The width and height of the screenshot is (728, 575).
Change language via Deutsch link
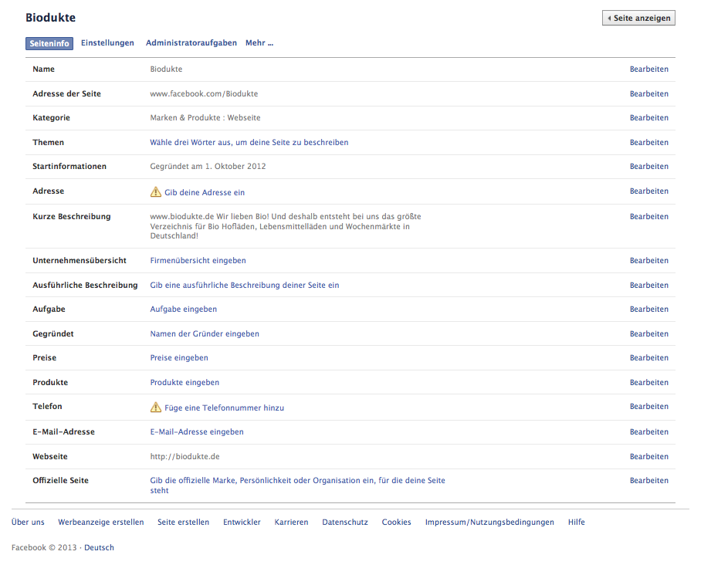coord(99,548)
